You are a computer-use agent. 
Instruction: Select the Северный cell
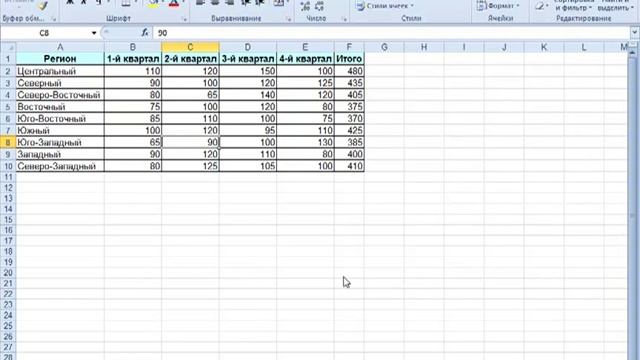60,83
